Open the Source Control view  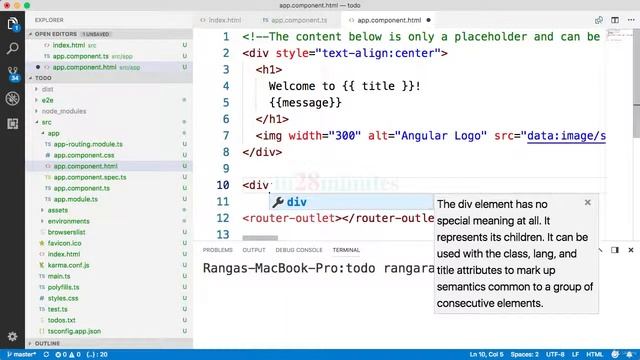pyautogui.click(x=13, y=74)
